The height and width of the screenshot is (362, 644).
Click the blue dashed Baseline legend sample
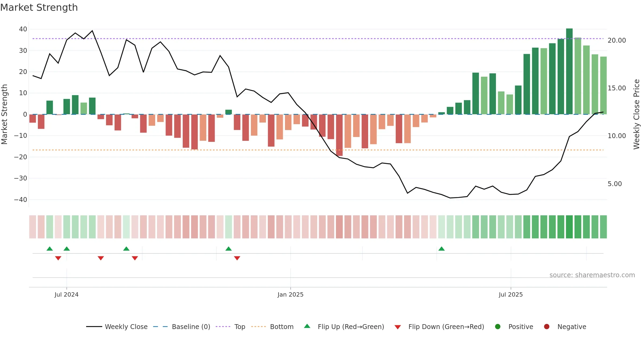160,327
